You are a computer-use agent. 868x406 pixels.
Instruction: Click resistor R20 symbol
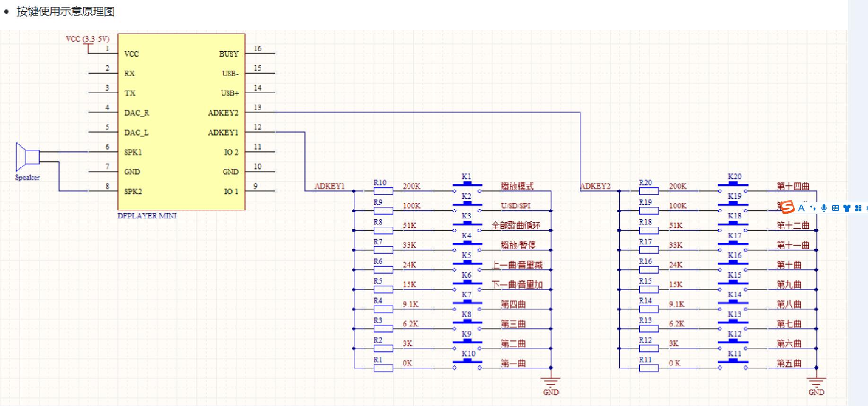pos(649,191)
